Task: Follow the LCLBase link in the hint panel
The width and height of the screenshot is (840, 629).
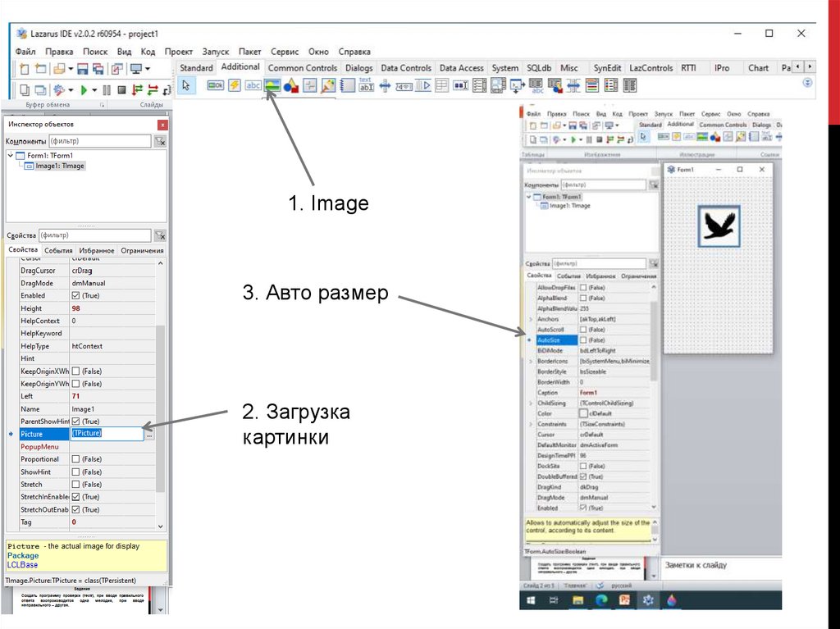Action: (22, 565)
